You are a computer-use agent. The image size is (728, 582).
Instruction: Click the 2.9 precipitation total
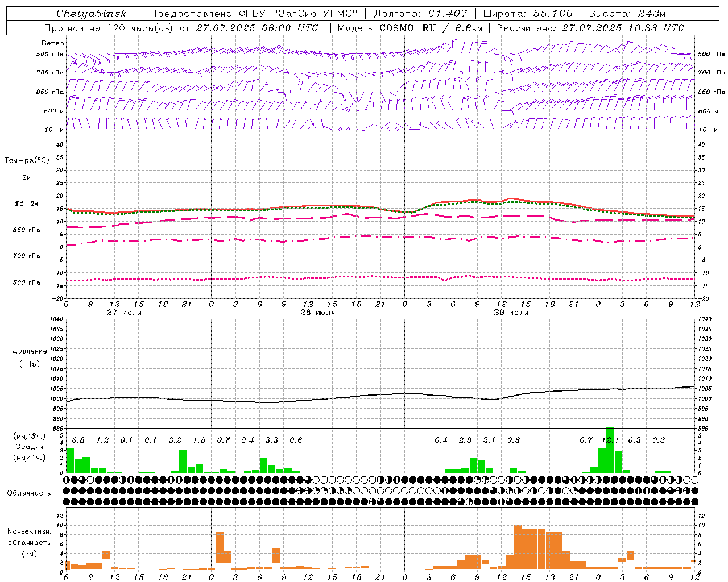tap(465, 440)
